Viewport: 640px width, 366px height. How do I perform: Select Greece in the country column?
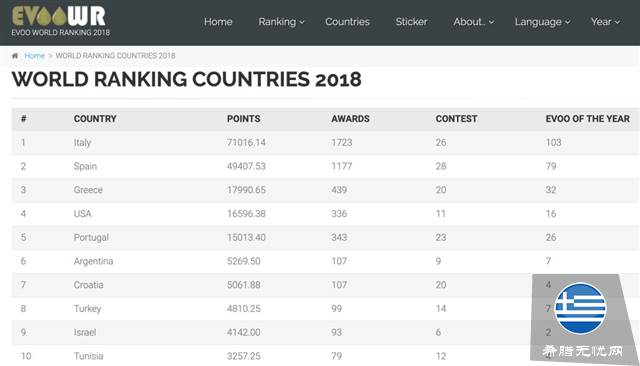(x=88, y=190)
